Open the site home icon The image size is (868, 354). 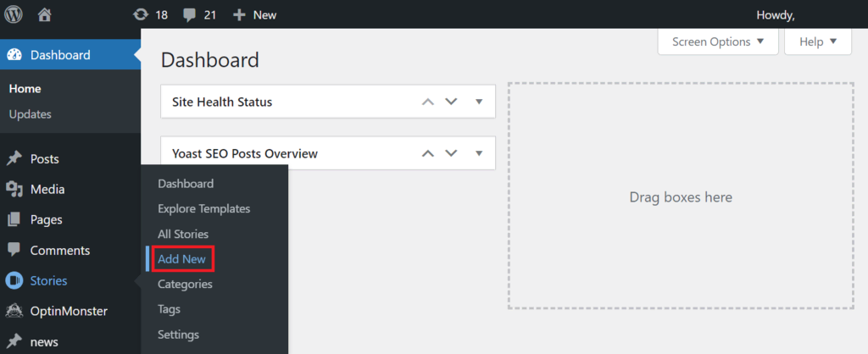pyautogui.click(x=45, y=14)
